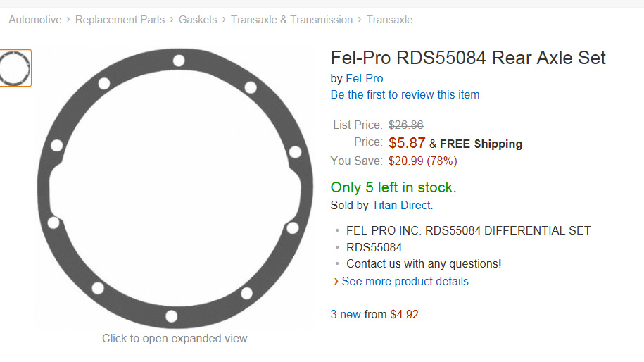Click the small gasket thumbnail image
644x362 pixels.
tap(15, 68)
